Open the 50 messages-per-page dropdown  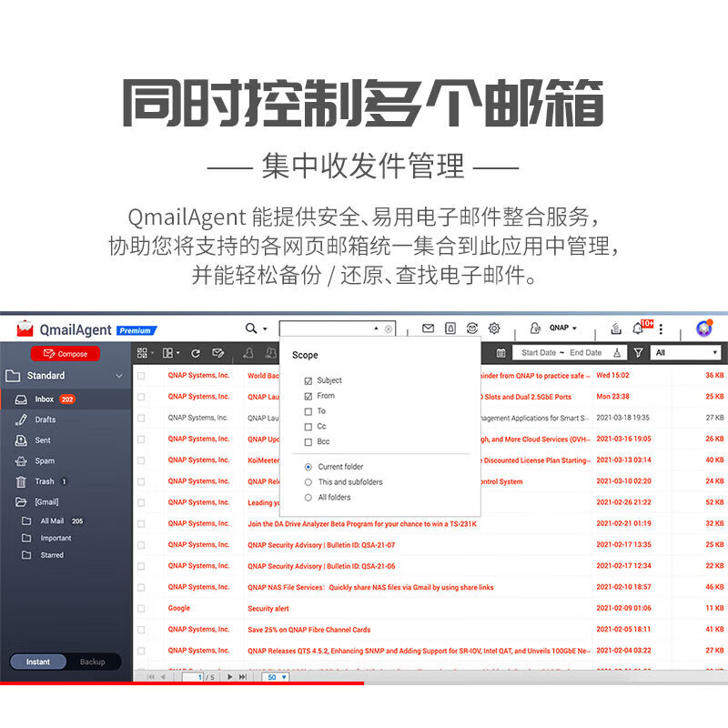click(278, 677)
